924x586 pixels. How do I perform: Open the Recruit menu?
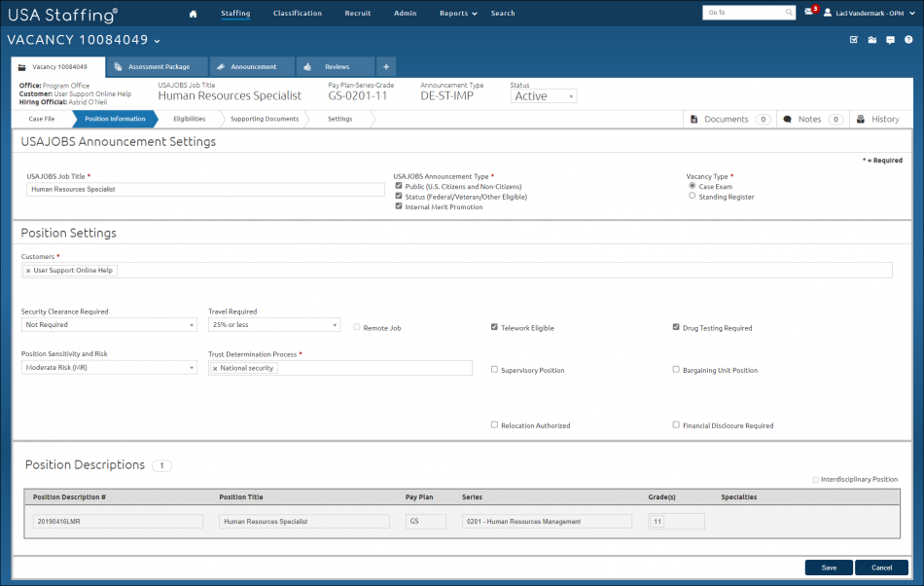[x=358, y=13]
